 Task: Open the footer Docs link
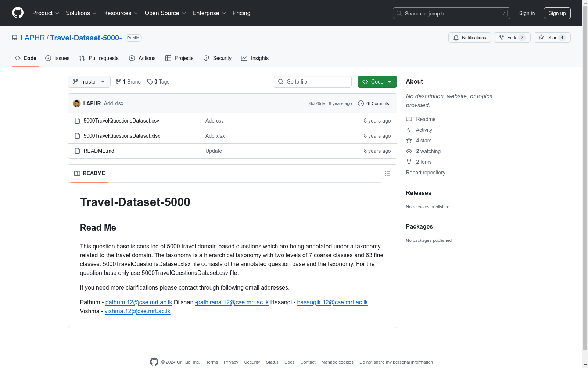290,362
